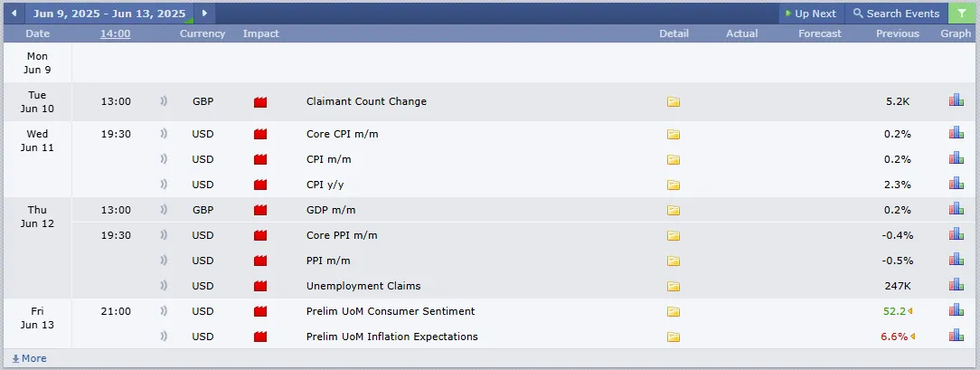Click red impact icon for CPI y/y
This screenshot has width=980, height=370.
(260, 185)
